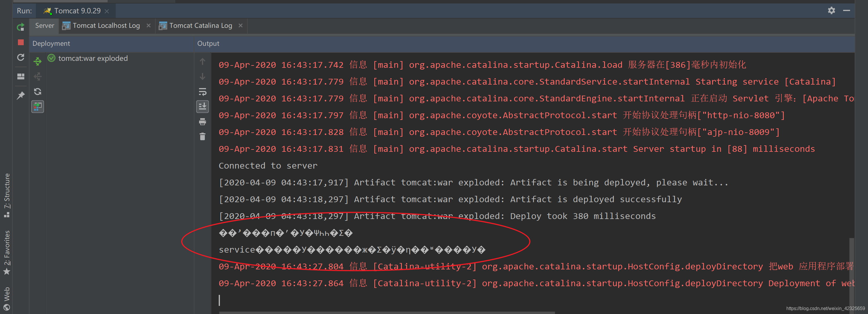The image size is (868, 314).
Task: Open the restore layout icon in the left toolbar
Action: 21,76
